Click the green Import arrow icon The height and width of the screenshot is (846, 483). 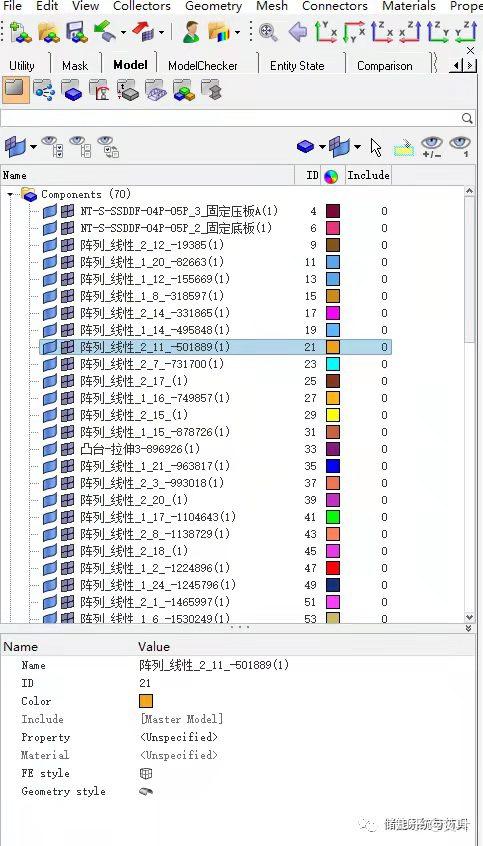tap(105, 31)
